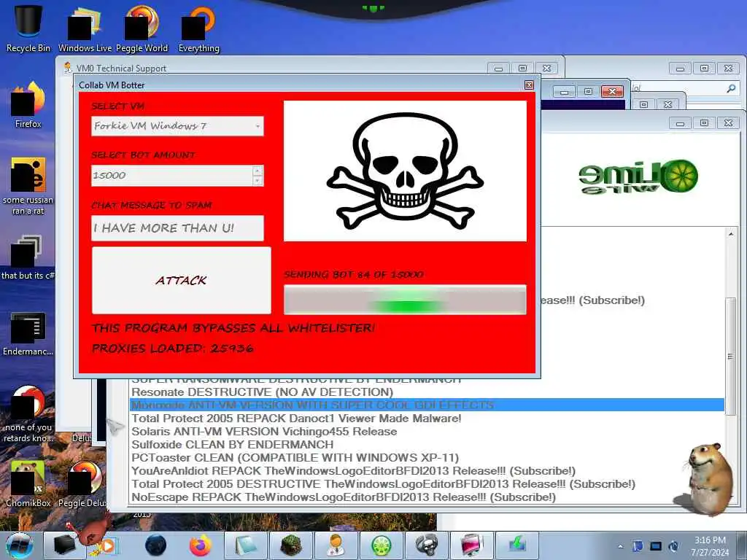The image size is (747, 560).
Task: Click the pink monitor taskbar icon
Action: pos(472,545)
